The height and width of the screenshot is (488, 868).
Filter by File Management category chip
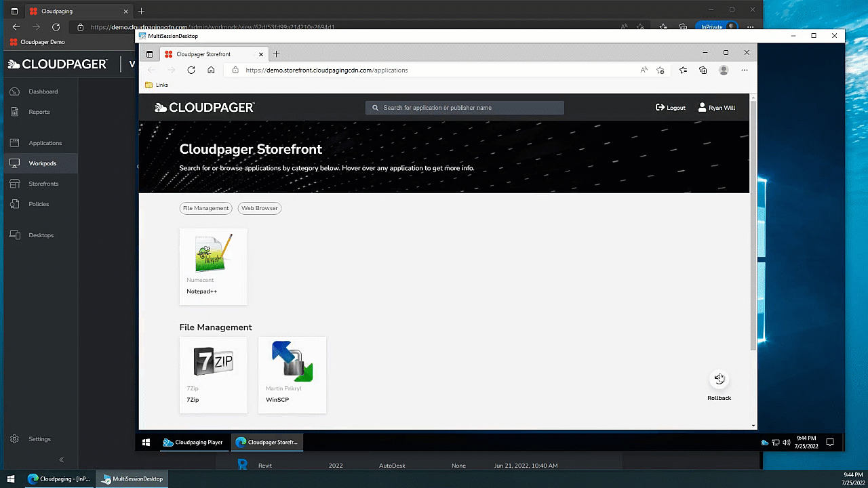pos(205,208)
